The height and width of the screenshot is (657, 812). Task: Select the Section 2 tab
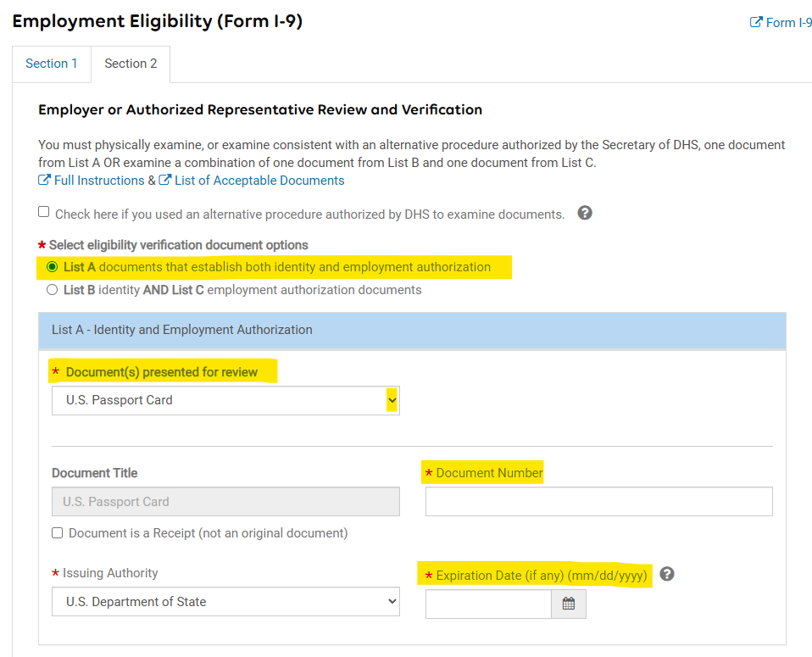pyautogui.click(x=131, y=64)
